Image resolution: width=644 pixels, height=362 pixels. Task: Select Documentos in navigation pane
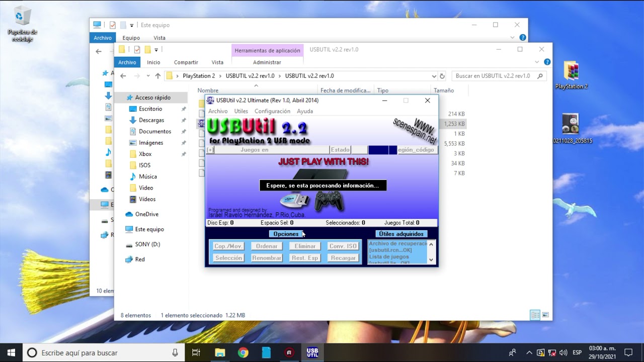point(155,131)
